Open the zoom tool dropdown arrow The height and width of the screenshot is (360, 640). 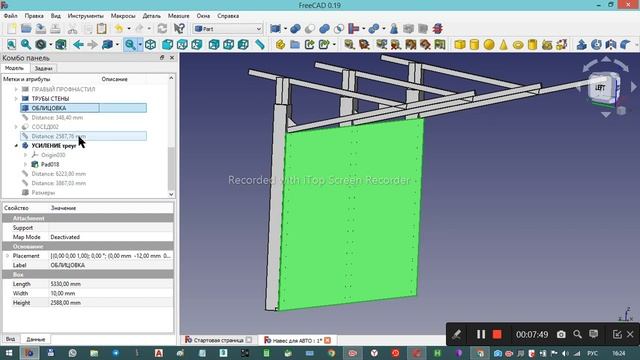[140, 44]
